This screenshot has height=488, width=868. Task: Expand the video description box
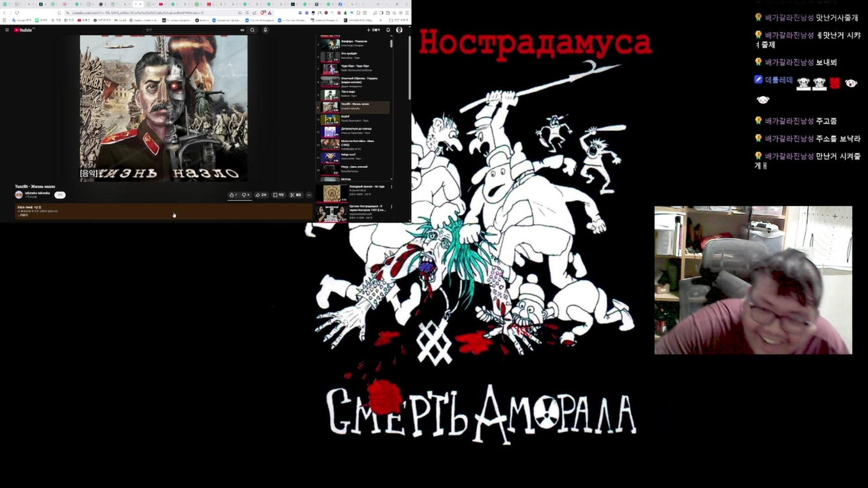[23, 215]
